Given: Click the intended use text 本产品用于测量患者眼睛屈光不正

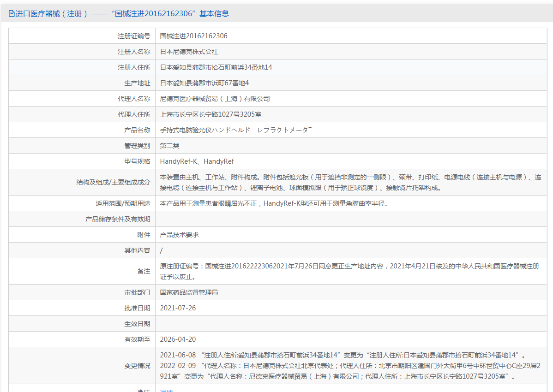Looking at the screenshot, I should point(274,203).
